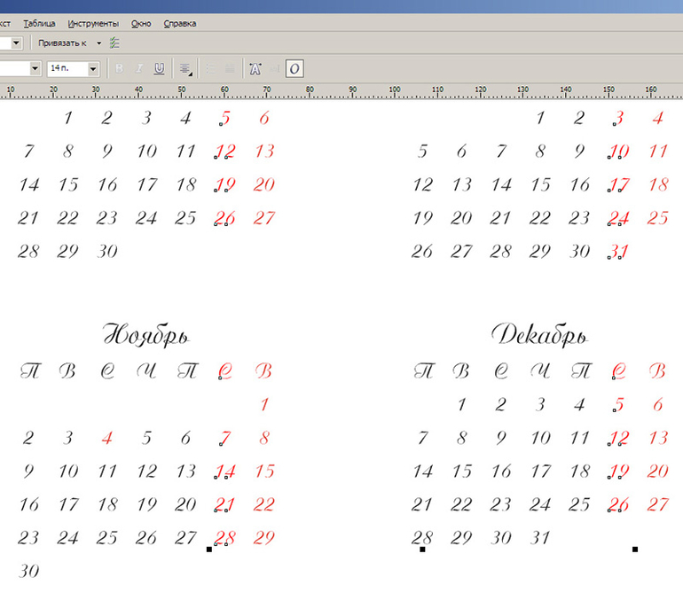Select the Декабрь month heading text
683x616 pixels.
point(539,336)
